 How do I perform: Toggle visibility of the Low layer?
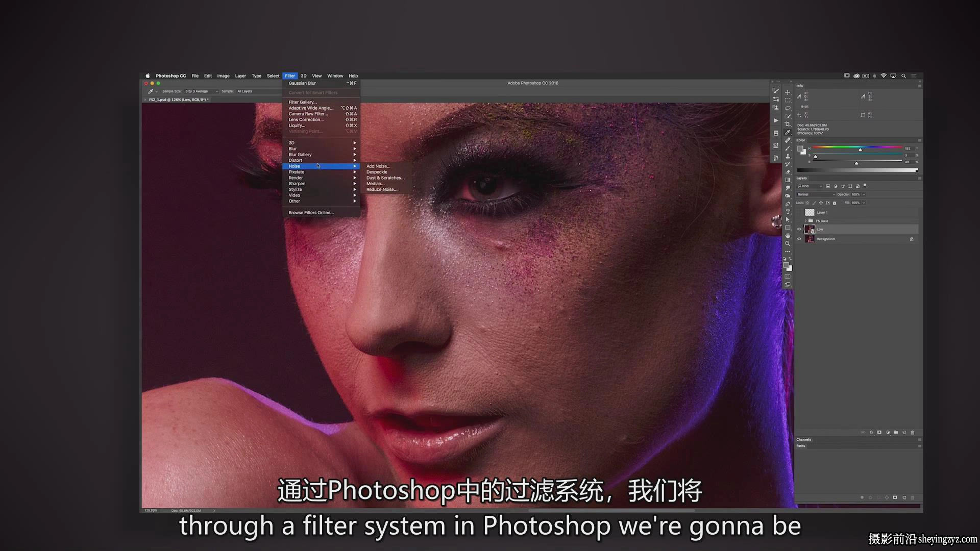799,230
